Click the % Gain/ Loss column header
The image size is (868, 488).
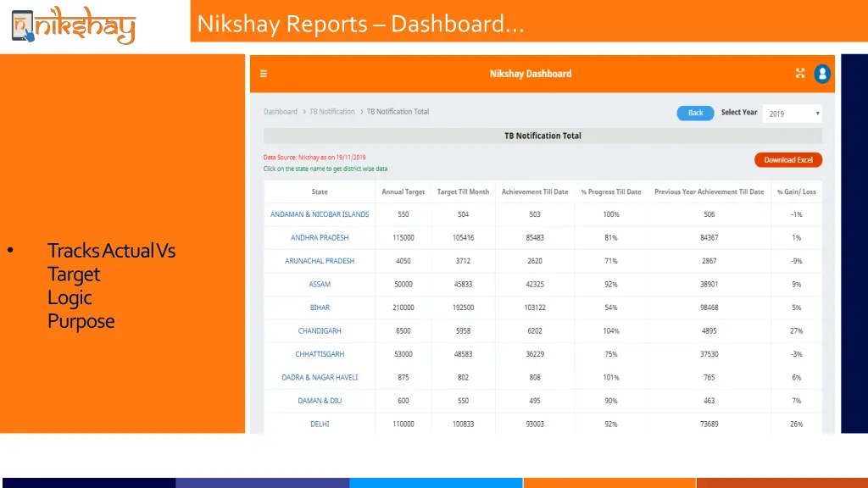click(797, 192)
